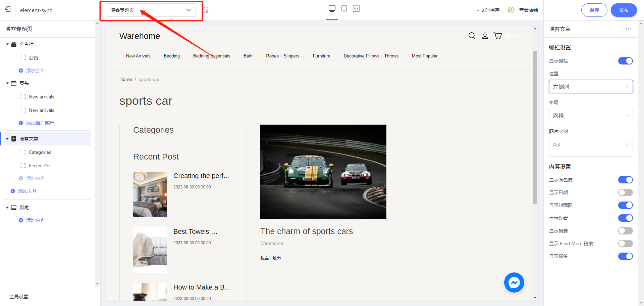Open Most Popular menu item
The height and width of the screenshot is (306, 644).
(425, 56)
